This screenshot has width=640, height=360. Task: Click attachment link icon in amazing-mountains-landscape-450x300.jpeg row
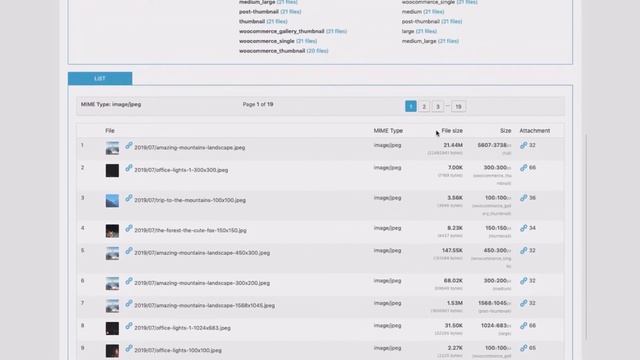(524, 251)
